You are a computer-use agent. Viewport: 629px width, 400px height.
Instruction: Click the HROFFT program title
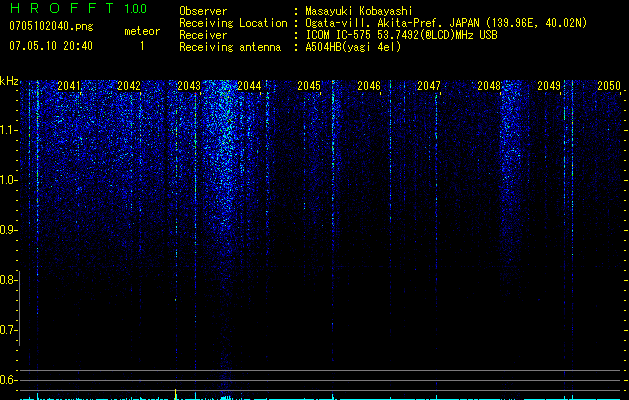63,8
